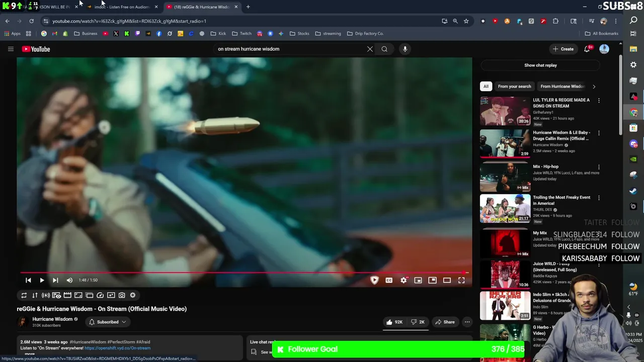Open options for Drugs Callin Remix video
Viewport: 644px width, 362px height.
pos(599,133)
